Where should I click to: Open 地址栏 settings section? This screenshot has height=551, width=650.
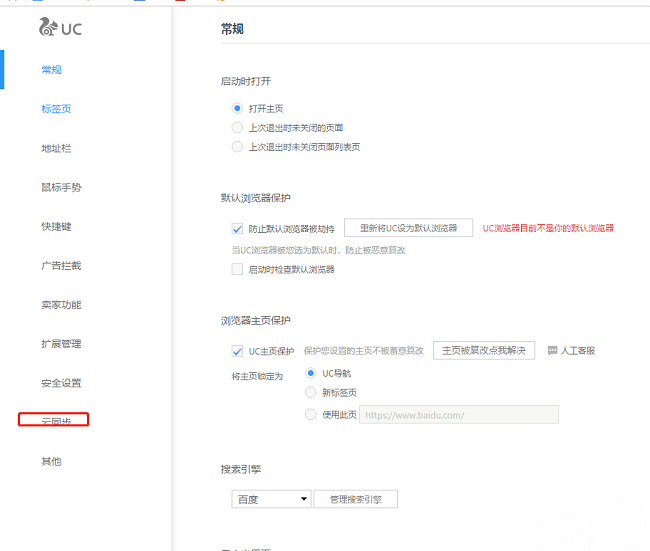pyautogui.click(x=56, y=148)
